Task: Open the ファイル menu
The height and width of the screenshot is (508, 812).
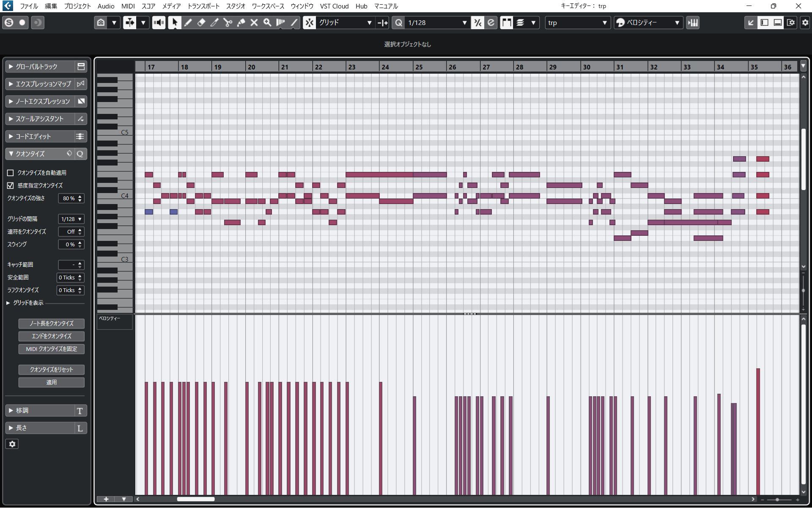Action: pos(29,6)
